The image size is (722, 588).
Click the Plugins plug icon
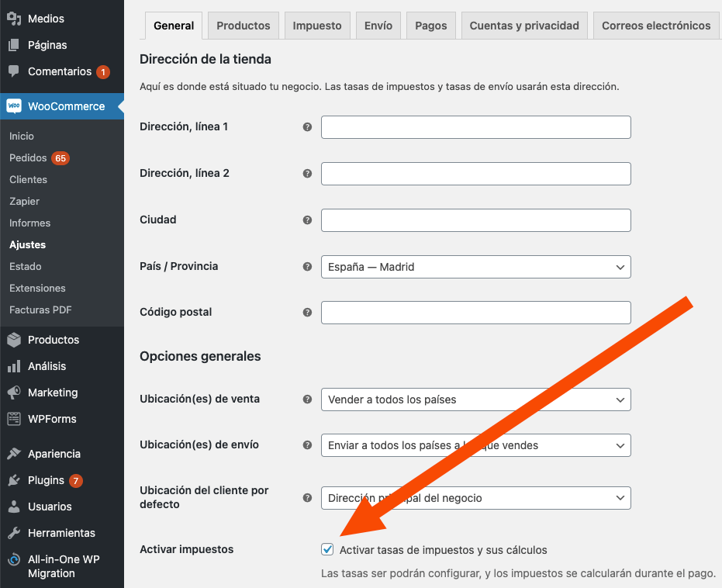click(x=14, y=480)
